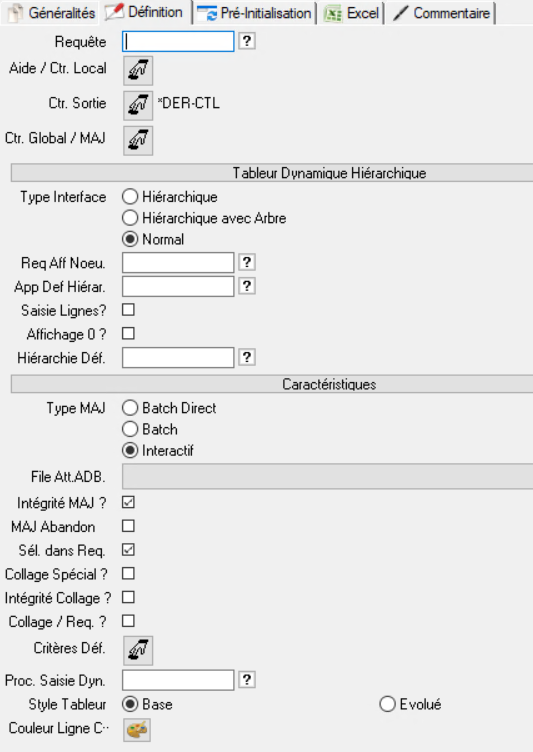Viewport: 533px width, 752px height.
Task: Switch to the Pré-Initialisation tab
Action: tap(256, 13)
